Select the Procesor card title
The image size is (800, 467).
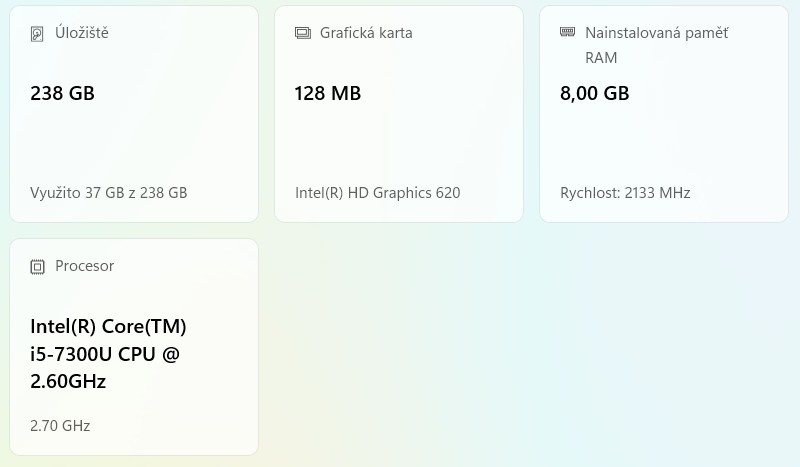(84, 266)
